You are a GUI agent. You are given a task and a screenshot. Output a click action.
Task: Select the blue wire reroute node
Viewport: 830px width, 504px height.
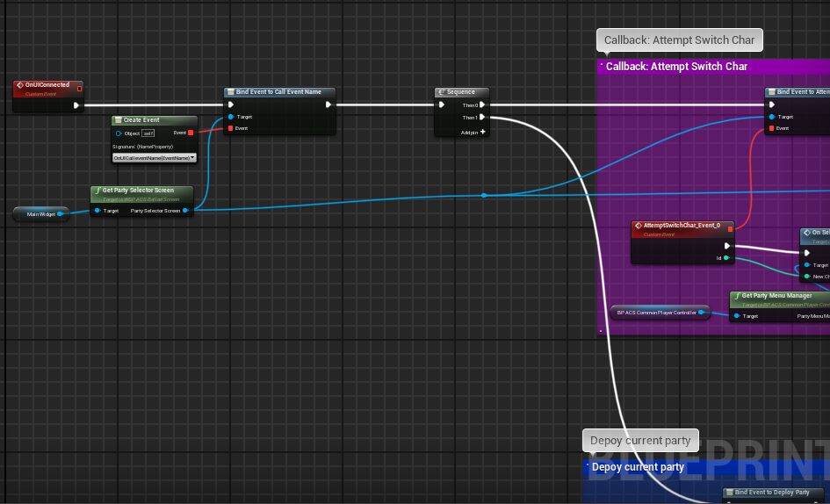coord(484,195)
